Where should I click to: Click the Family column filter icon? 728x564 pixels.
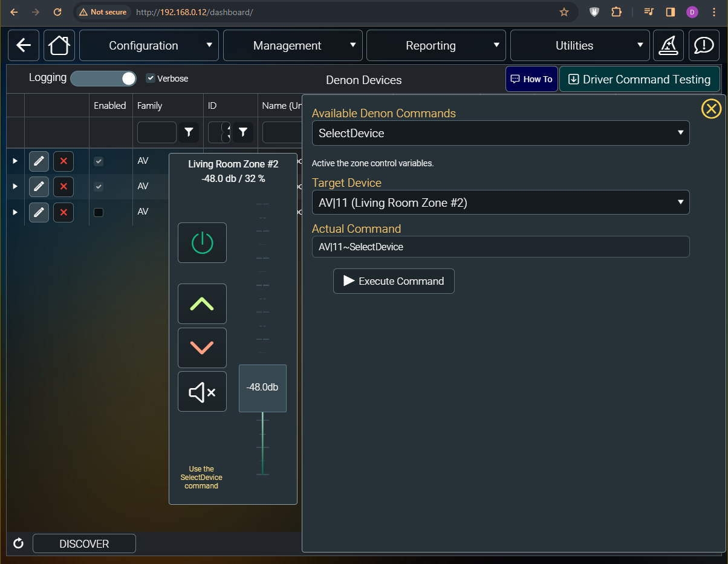189,132
